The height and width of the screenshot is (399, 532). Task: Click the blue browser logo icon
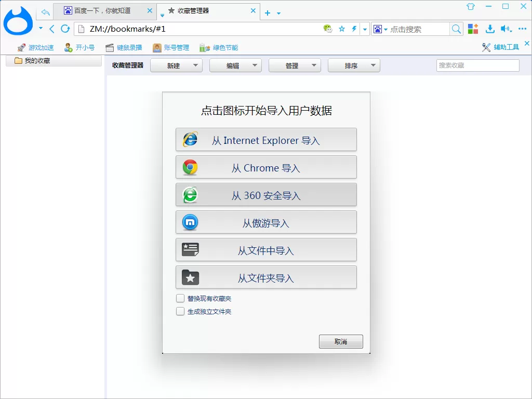click(18, 21)
